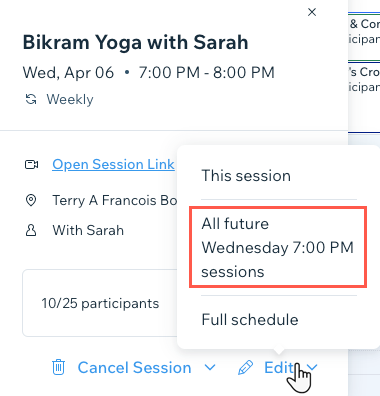Collapse the Edit dropdown chevron
Screen dimensions: 380x396
click(x=312, y=367)
